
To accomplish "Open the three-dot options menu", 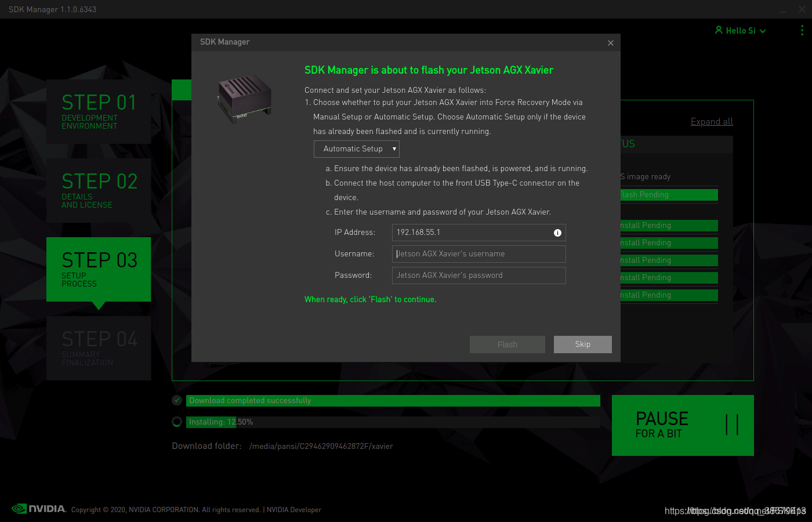I will pyautogui.click(x=802, y=30).
